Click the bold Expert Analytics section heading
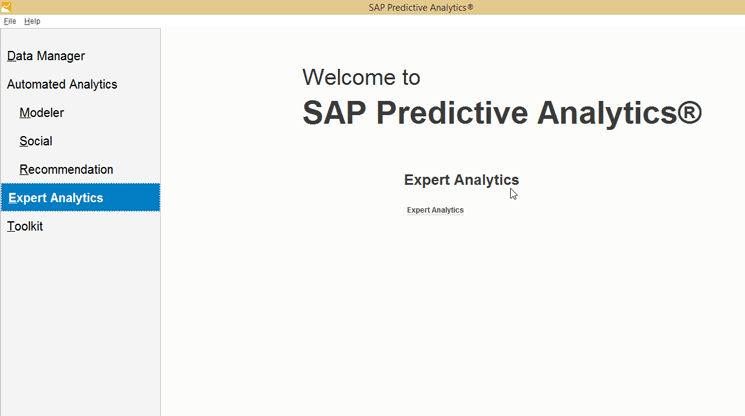Screen dimensions: 745x416 [461, 180]
